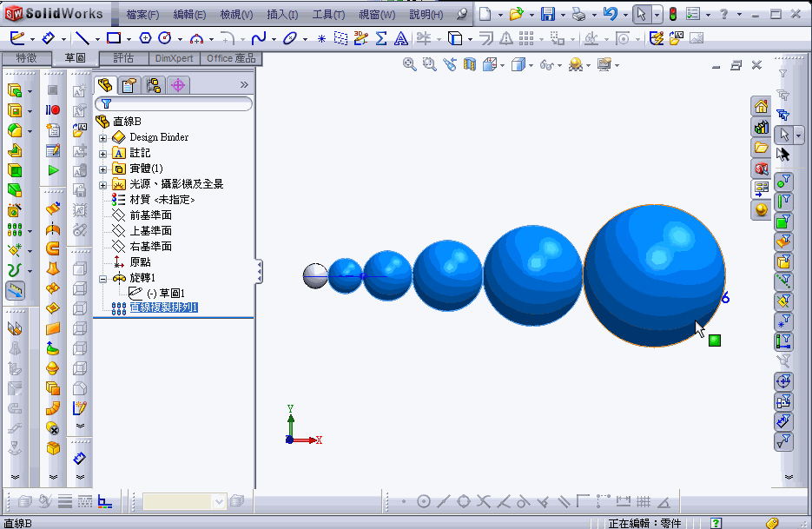Click the green square handle near cursor
812x529 pixels.
click(x=715, y=341)
